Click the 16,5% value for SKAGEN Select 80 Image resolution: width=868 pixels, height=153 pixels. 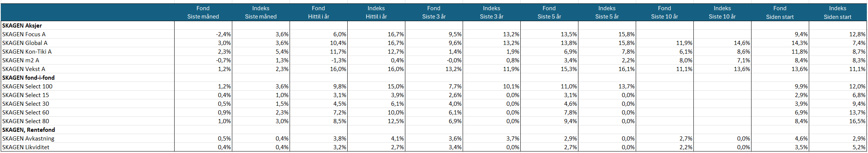pos(858,121)
